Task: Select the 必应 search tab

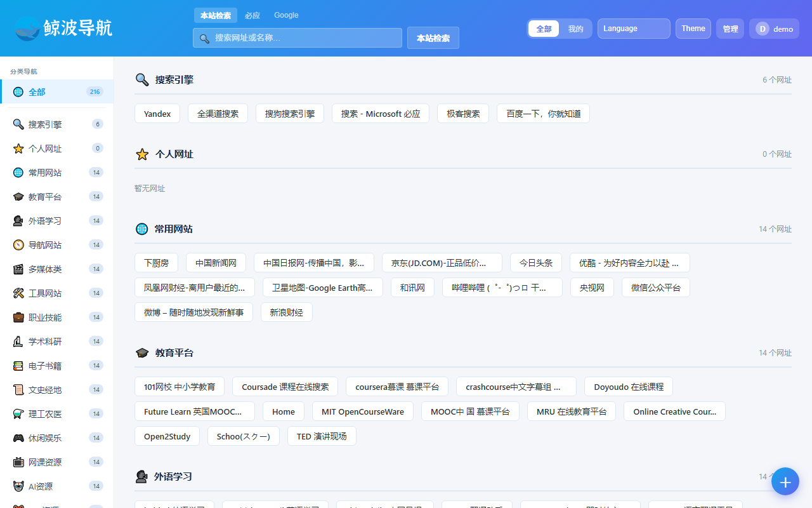Action: 252,15
